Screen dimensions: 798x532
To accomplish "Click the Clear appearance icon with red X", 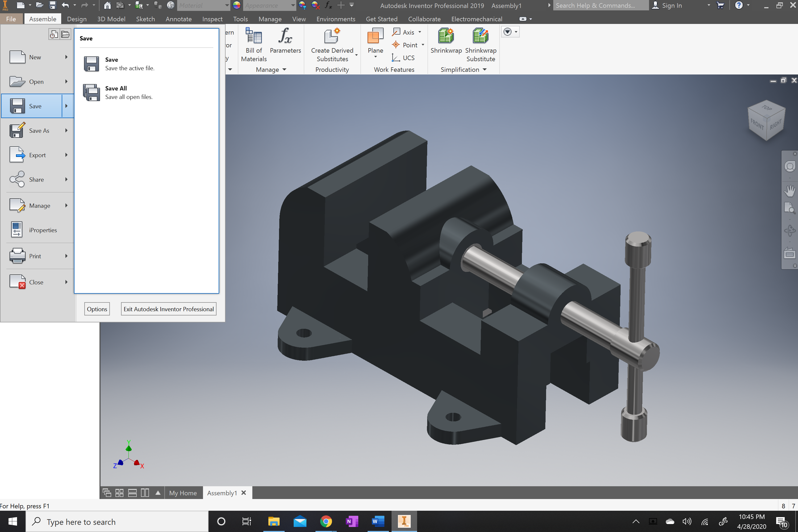I will 315,5.
